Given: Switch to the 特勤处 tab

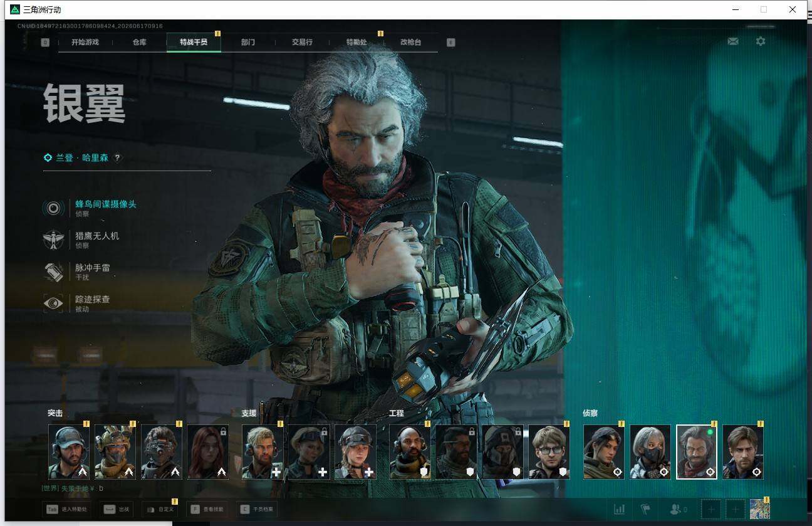Looking at the screenshot, I should [x=357, y=43].
